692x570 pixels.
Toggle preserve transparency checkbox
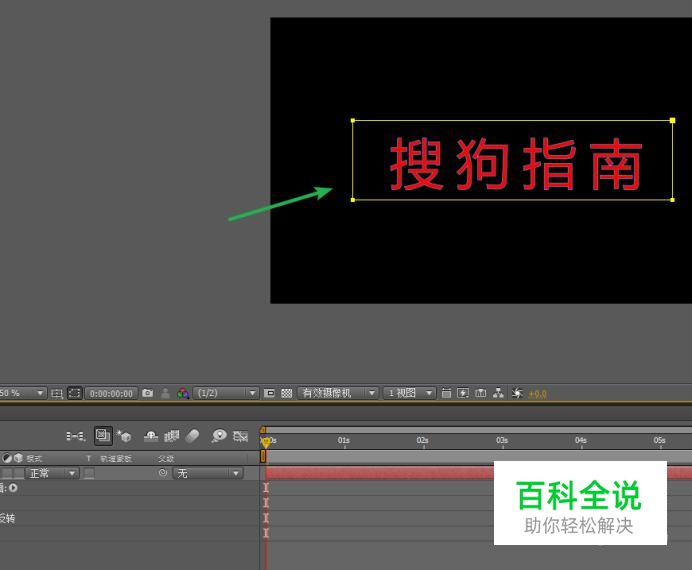pos(89,474)
